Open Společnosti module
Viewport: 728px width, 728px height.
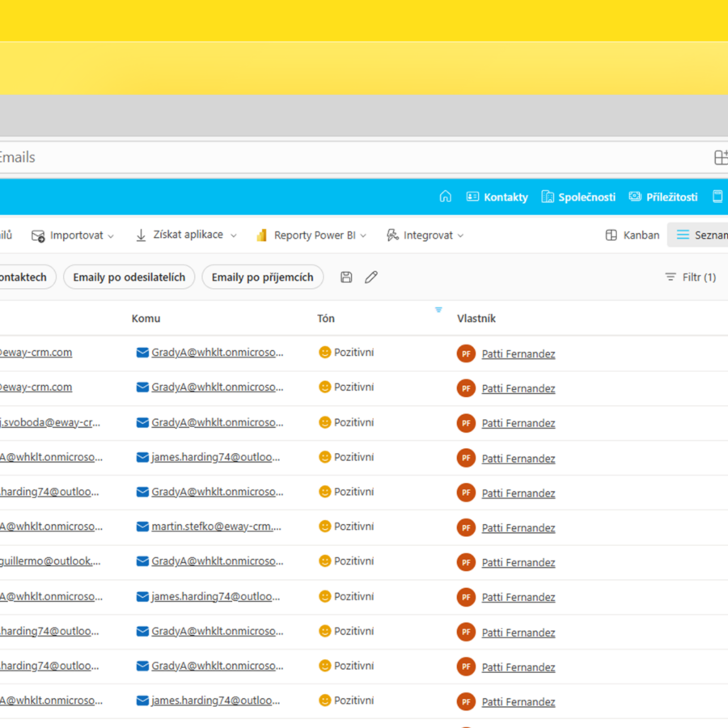pos(578,197)
